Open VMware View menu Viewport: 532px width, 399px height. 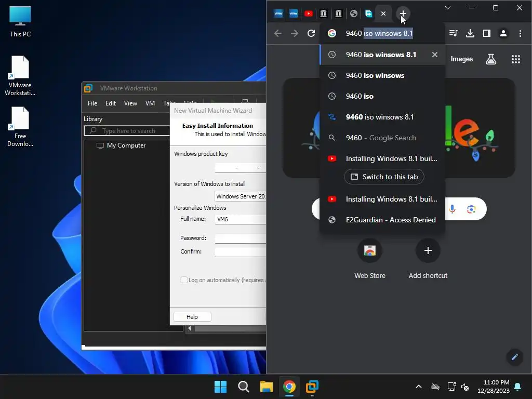(x=130, y=103)
